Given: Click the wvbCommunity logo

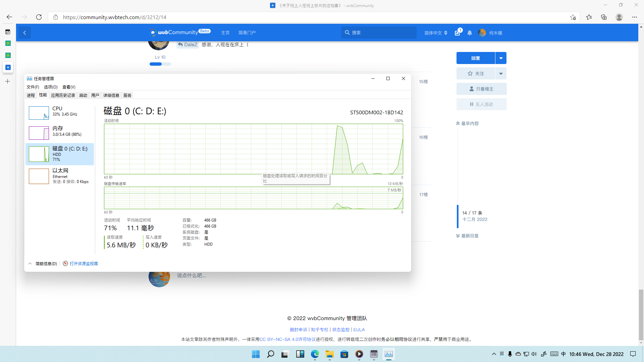Looking at the screenshot, I should pyautogui.click(x=180, y=32).
